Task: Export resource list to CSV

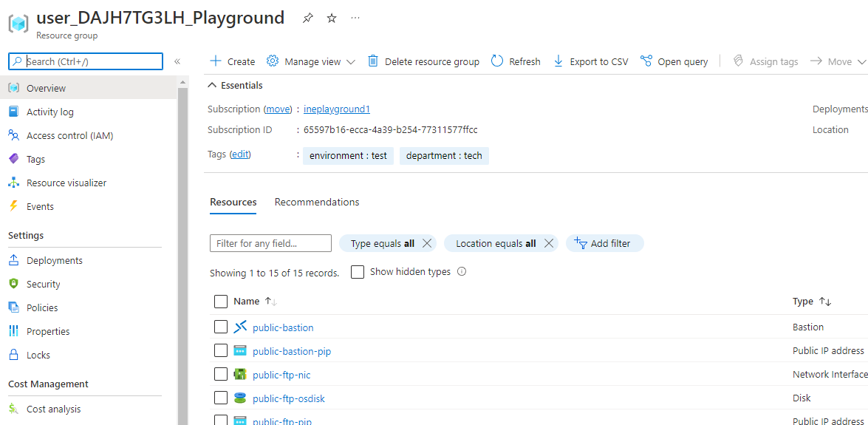Action: pos(590,61)
